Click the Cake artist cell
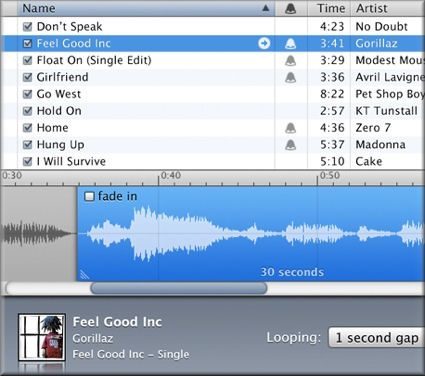Screen dimensions: 425x376 [x=369, y=162]
